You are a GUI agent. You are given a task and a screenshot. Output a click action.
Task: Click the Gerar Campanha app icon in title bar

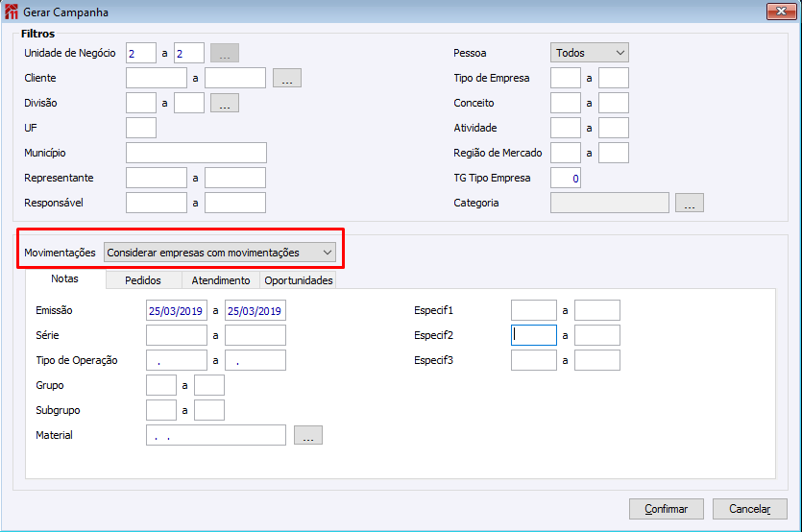[12, 12]
